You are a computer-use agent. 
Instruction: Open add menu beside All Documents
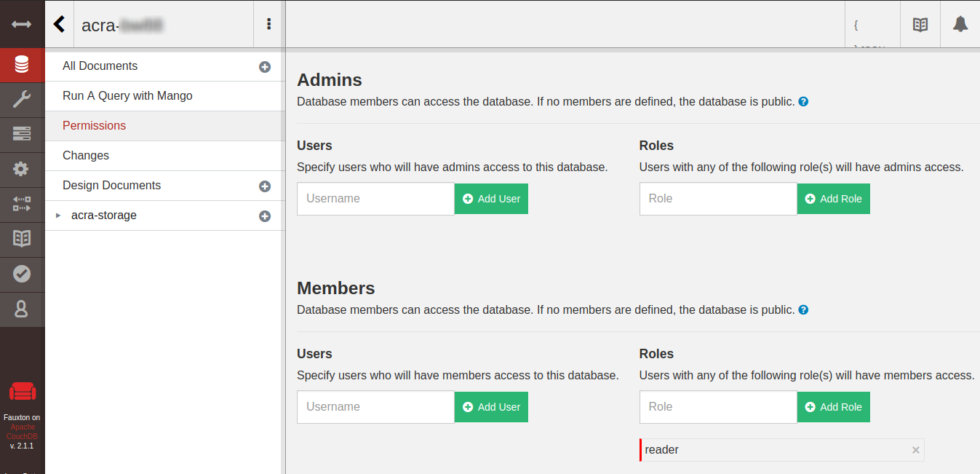tap(265, 67)
